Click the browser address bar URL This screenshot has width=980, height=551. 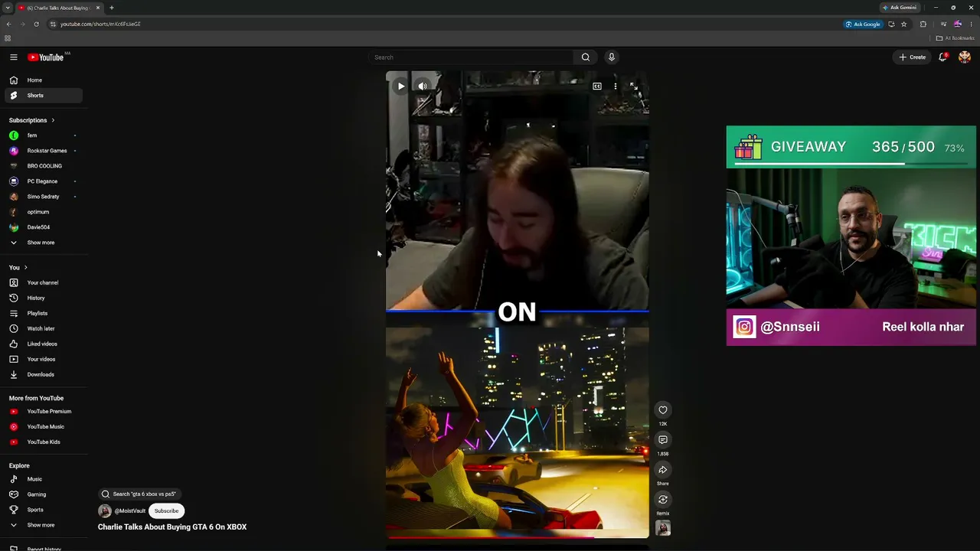pyautogui.click(x=100, y=24)
